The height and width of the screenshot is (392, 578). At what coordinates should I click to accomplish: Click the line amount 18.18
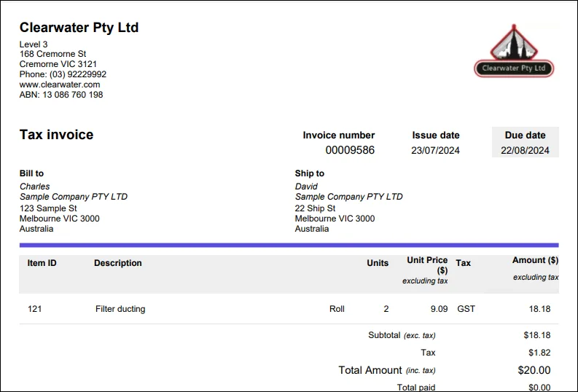[x=539, y=309]
